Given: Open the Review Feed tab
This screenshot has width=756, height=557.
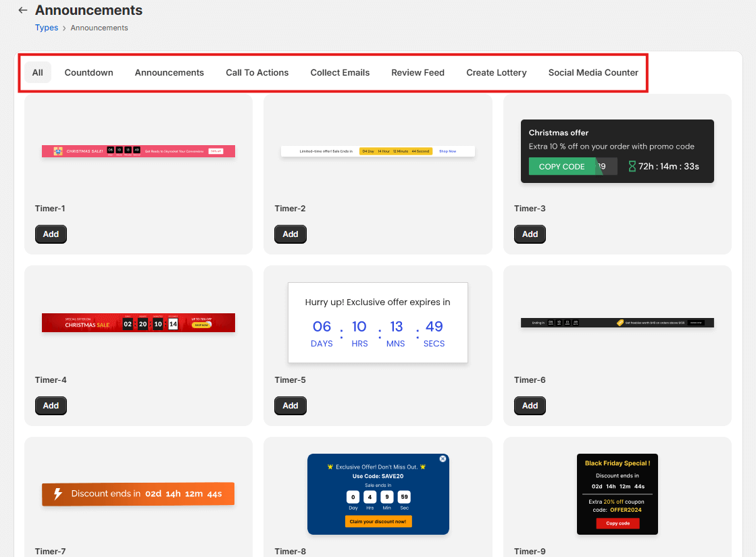Looking at the screenshot, I should (418, 72).
